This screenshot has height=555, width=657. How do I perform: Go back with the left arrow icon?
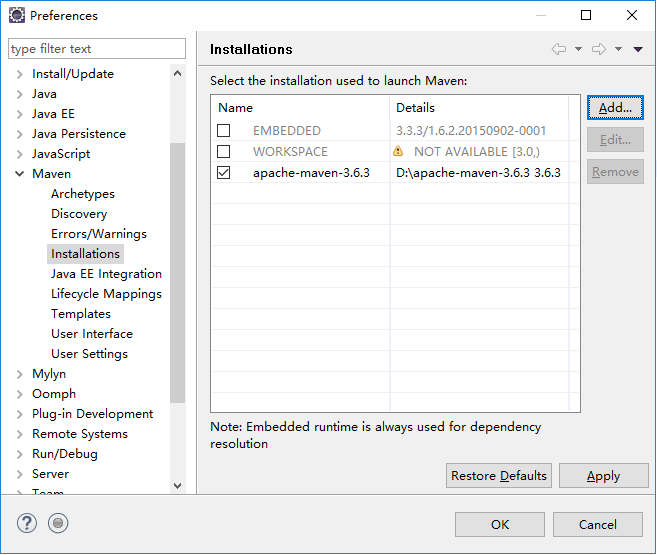(559, 49)
